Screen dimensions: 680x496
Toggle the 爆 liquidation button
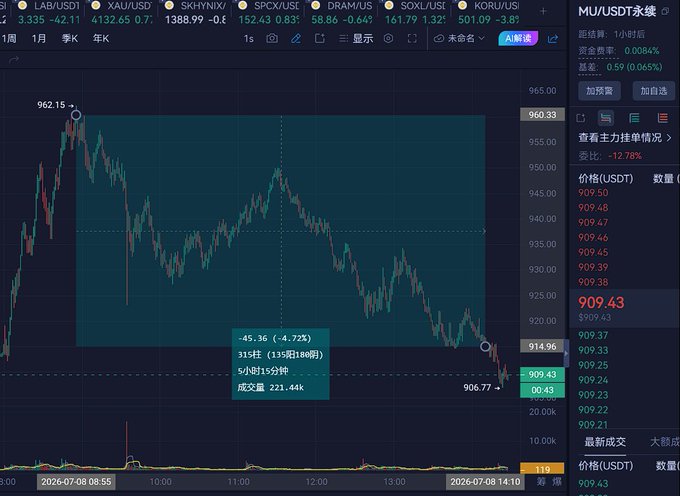[556, 481]
